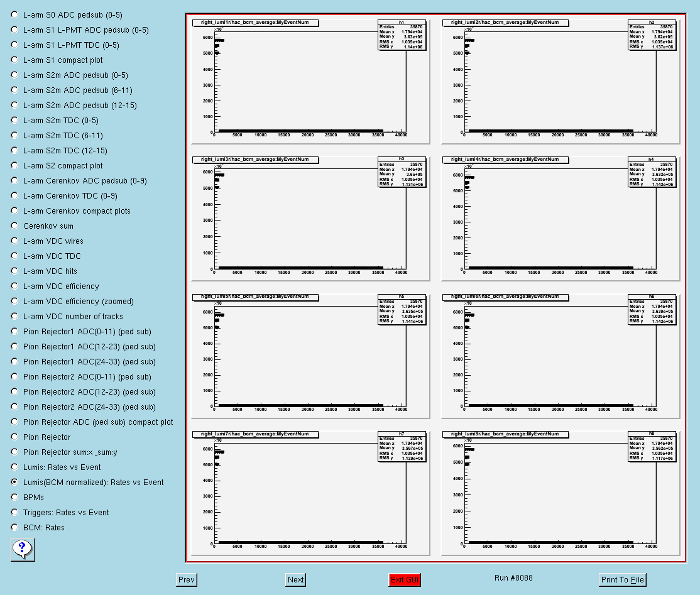Select Pion Rejector ADC compact plot

pos(14,422)
